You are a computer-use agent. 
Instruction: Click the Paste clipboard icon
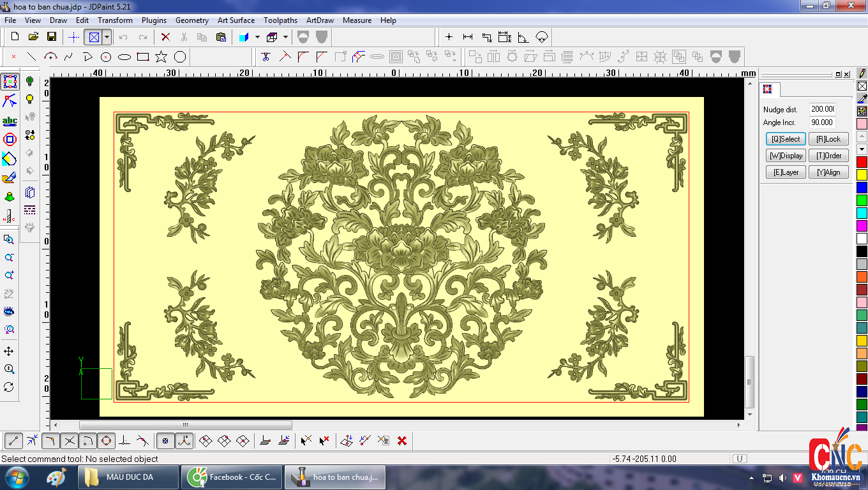(x=221, y=37)
